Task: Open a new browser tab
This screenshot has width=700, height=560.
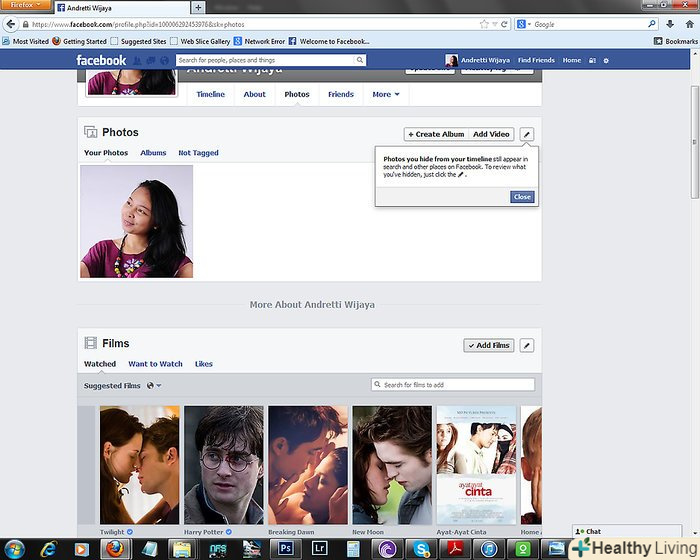Action: tap(198, 7)
